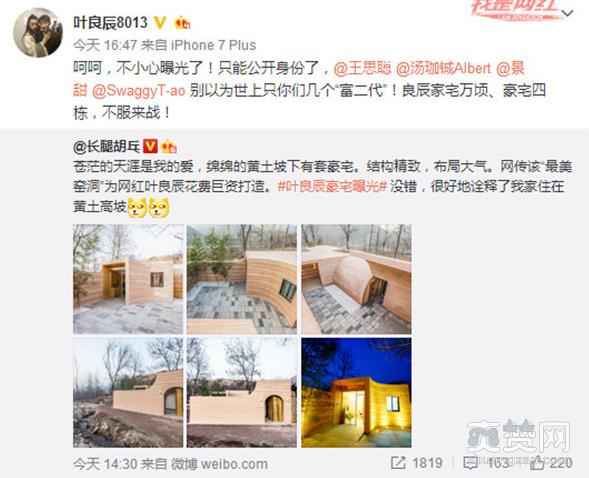Click the username 叶良辰8013
The height and width of the screenshot is (478, 589).
pos(110,23)
